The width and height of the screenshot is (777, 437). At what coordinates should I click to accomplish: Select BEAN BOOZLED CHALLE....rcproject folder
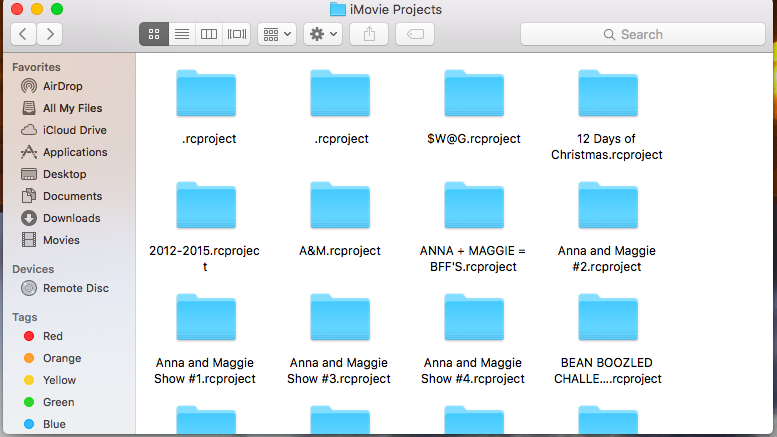608,318
